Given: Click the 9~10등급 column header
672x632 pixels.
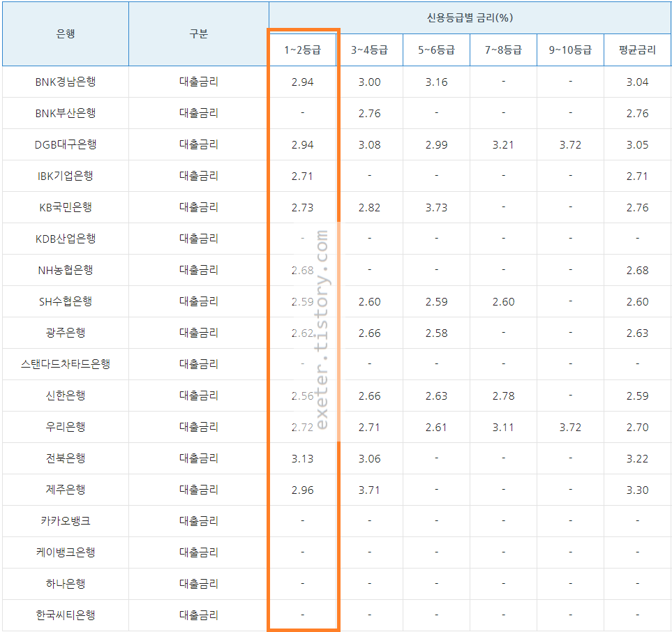Looking at the screenshot, I should tap(570, 50).
